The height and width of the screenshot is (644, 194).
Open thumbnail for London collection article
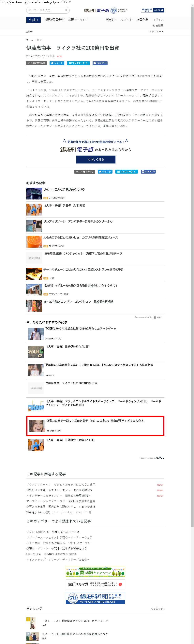point(34,306)
